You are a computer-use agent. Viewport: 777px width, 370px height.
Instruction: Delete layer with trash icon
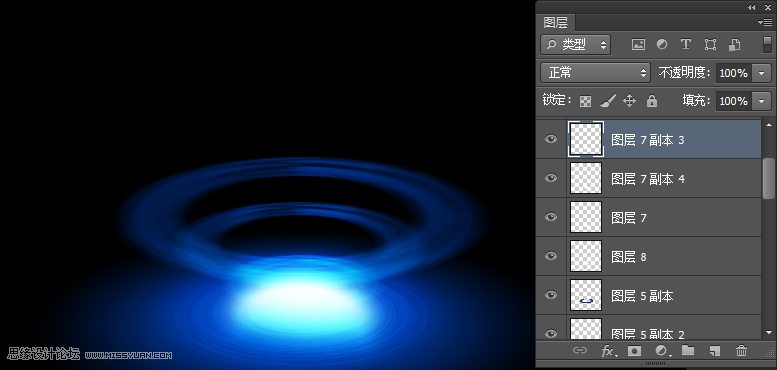click(x=741, y=351)
